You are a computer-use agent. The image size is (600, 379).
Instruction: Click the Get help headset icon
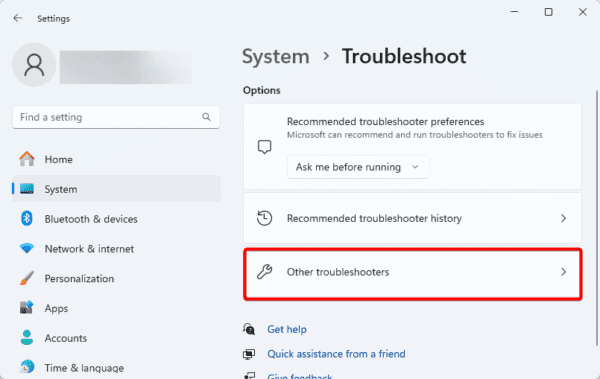pyautogui.click(x=249, y=329)
